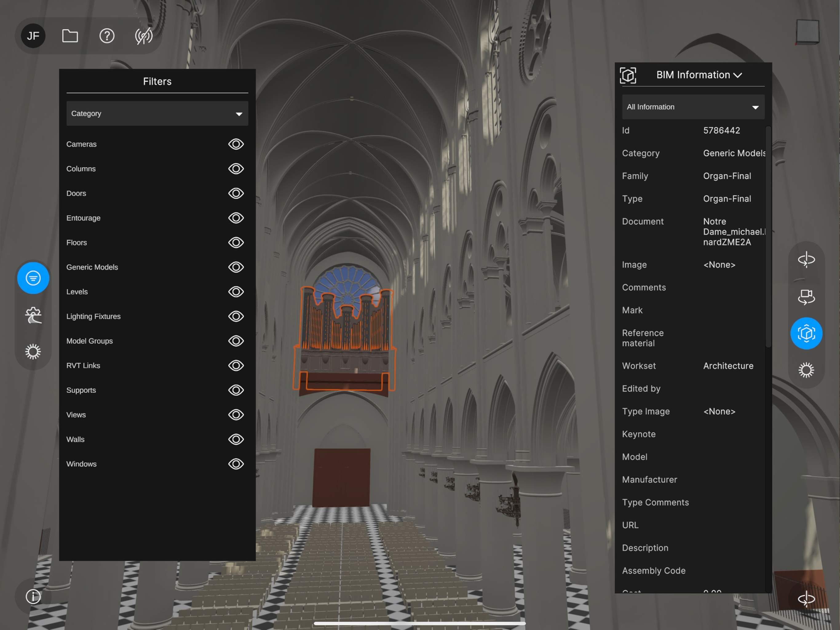Viewport: 840px width, 630px height.
Task: Toggle the blue Filters panel button
Action: point(33,278)
